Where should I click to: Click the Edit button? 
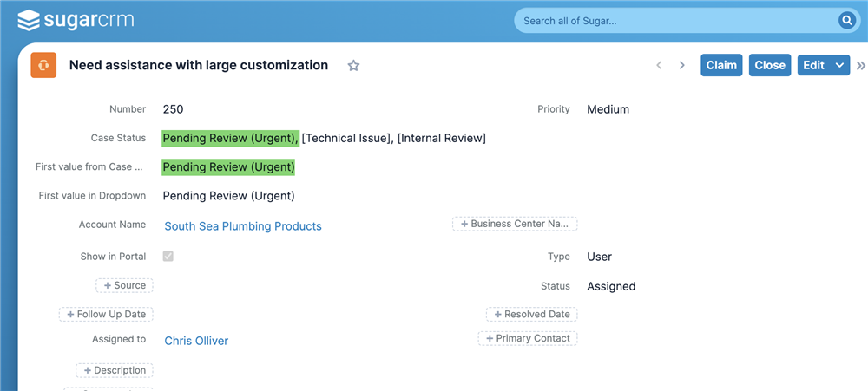(814, 65)
